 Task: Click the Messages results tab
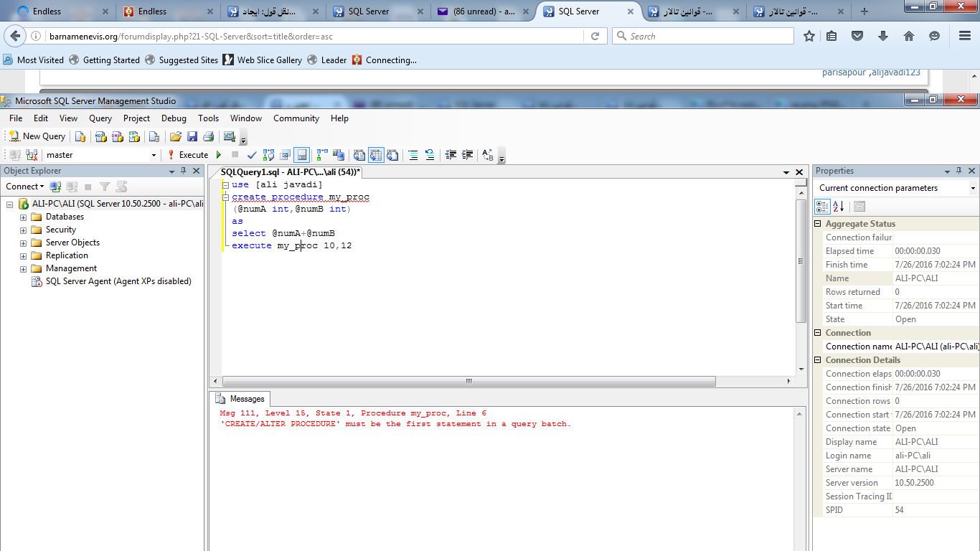[x=241, y=399]
